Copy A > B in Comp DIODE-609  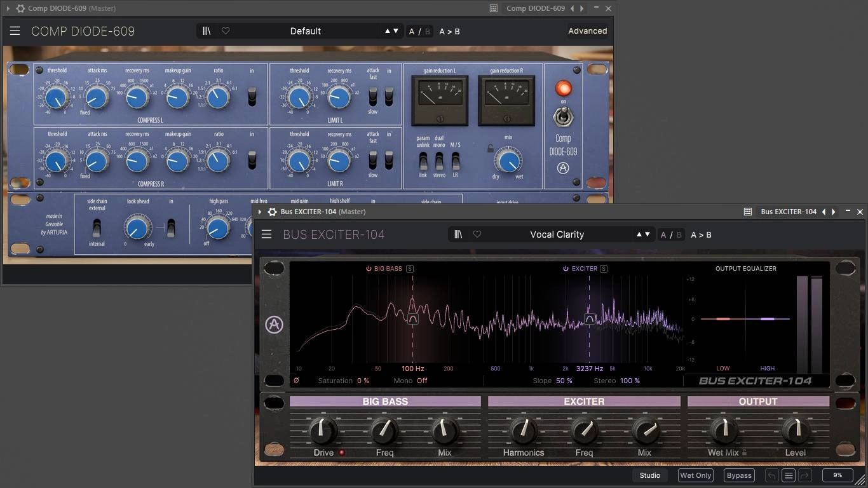(x=450, y=31)
